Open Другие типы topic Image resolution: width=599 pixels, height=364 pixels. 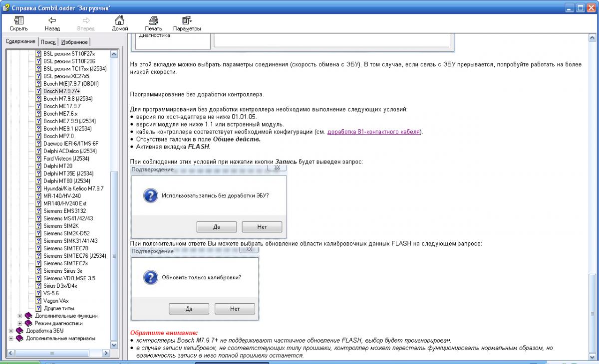coord(59,308)
